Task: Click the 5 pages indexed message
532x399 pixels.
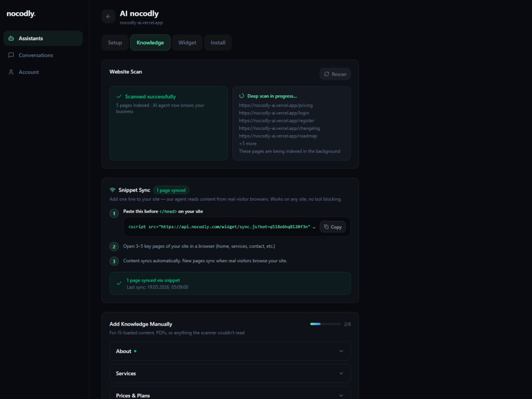Action: pyautogui.click(x=160, y=108)
